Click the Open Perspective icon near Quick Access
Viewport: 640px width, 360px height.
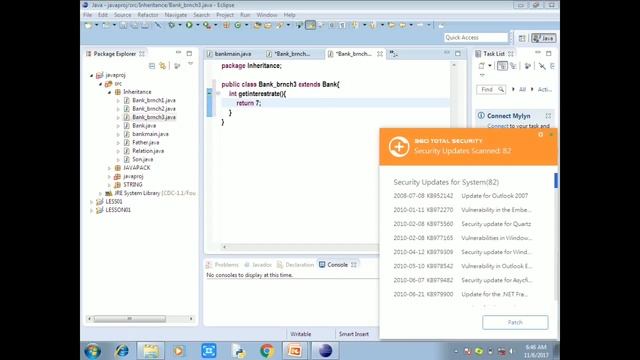click(x=522, y=38)
